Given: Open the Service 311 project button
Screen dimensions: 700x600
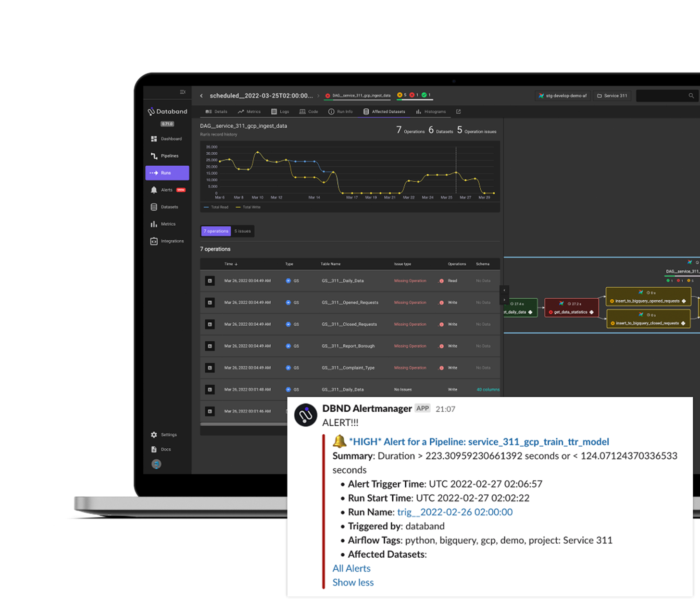Looking at the screenshot, I should click(612, 96).
